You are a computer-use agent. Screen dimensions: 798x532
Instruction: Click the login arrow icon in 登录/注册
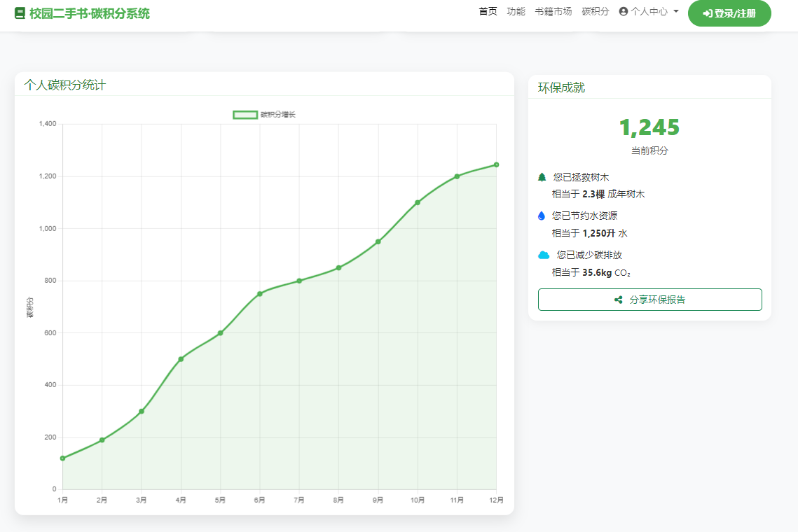tap(708, 14)
